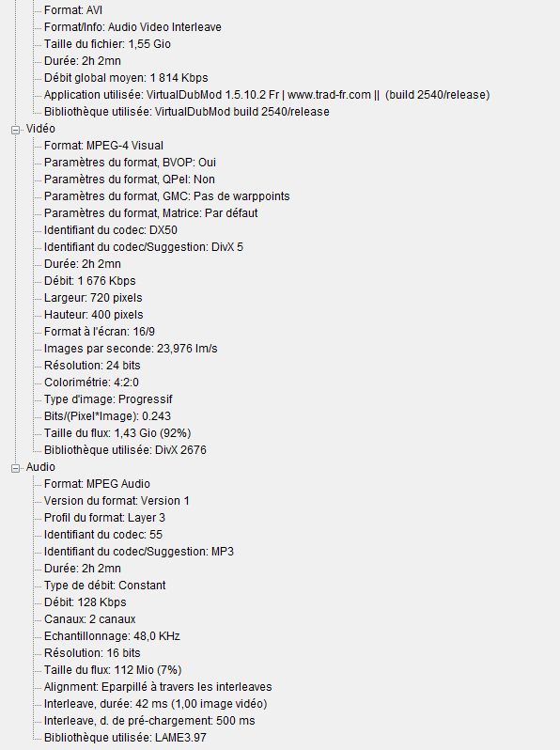Viewport: 560px width, 750px height.
Task: Select Images par seconde: 23,976 line
Action: tap(131, 348)
